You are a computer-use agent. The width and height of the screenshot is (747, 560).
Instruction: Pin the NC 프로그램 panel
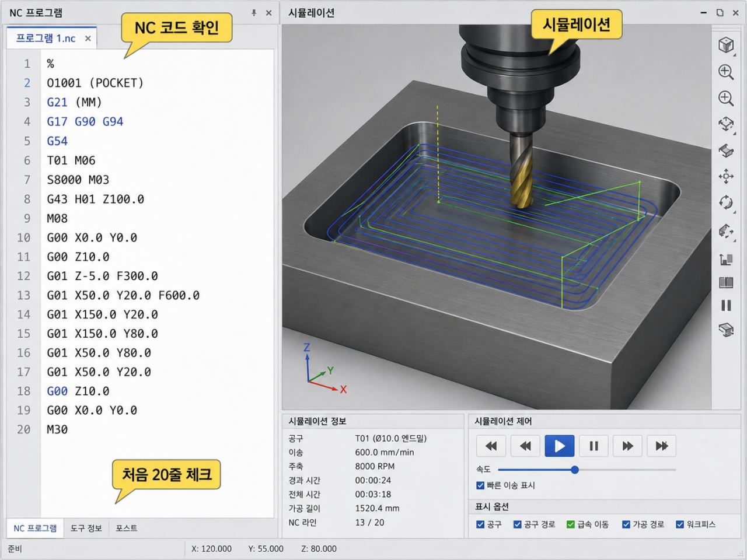pos(254,12)
